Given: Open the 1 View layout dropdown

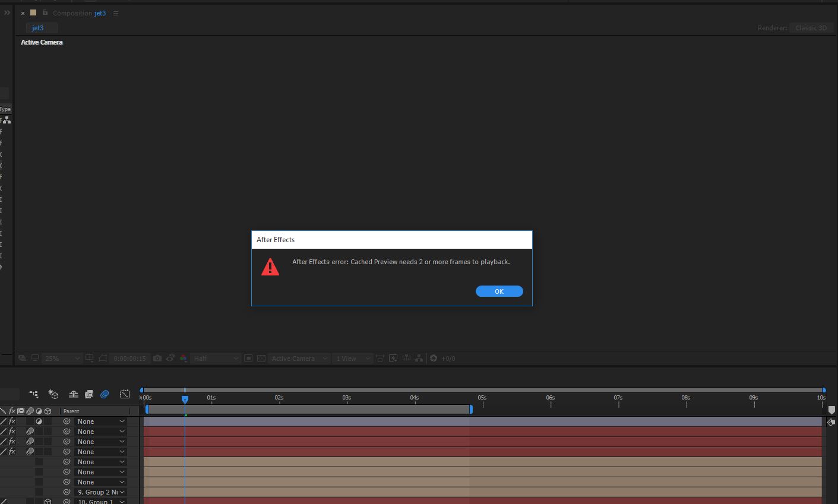Looking at the screenshot, I should tap(352, 359).
